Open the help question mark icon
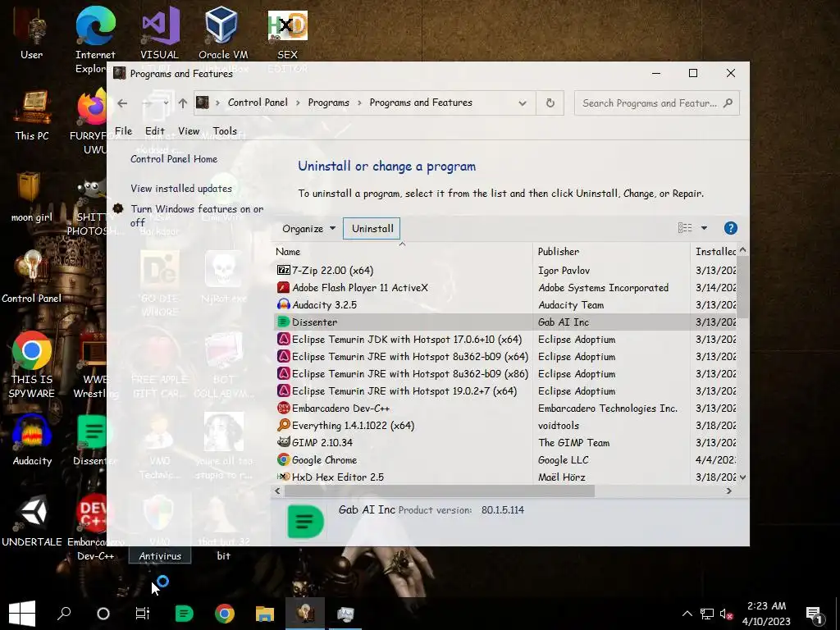This screenshot has height=630, width=840. [730, 228]
